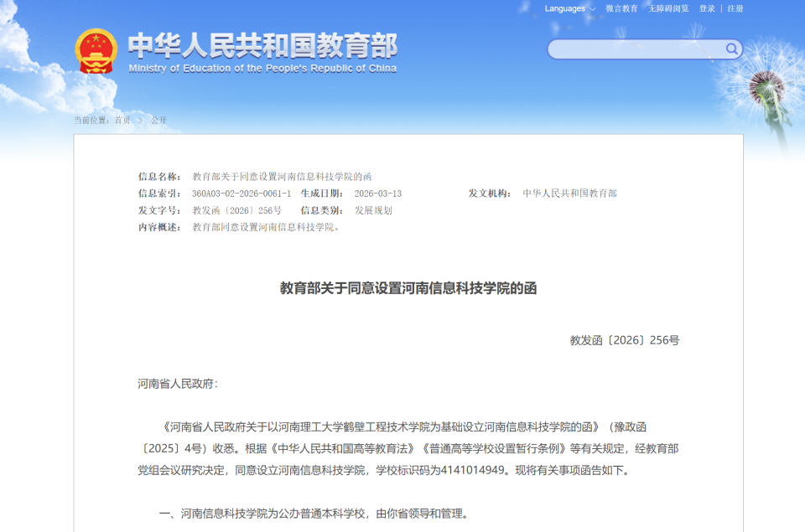The image size is (805, 532).
Task: Open the Languages dropdown
Action: point(570,8)
